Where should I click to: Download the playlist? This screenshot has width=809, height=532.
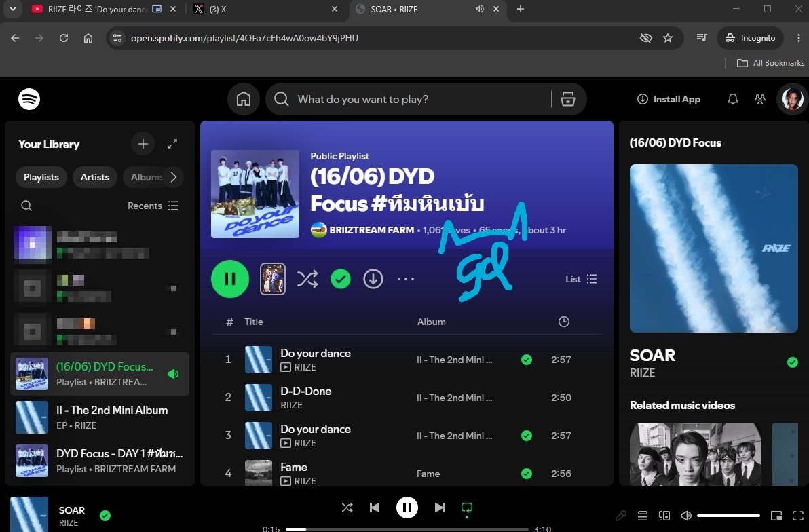click(373, 279)
